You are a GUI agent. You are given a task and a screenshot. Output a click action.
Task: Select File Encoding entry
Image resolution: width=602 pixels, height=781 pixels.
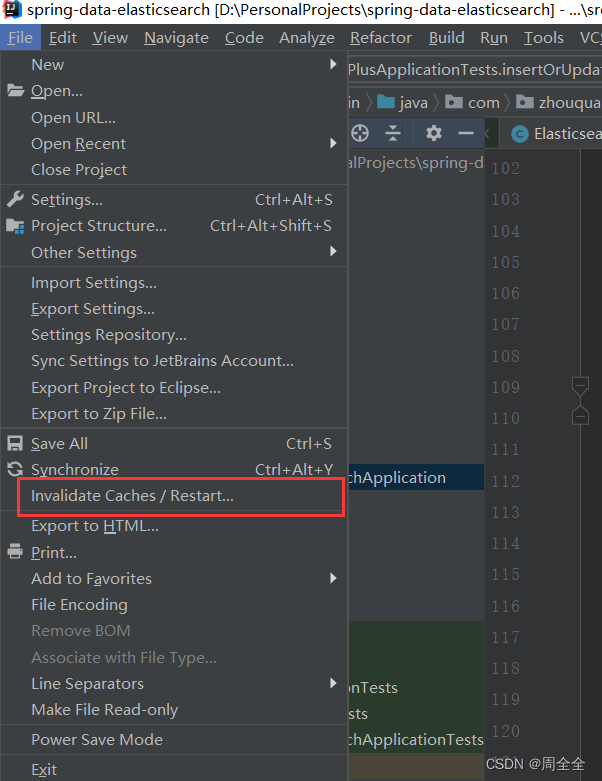pos(174,605)
